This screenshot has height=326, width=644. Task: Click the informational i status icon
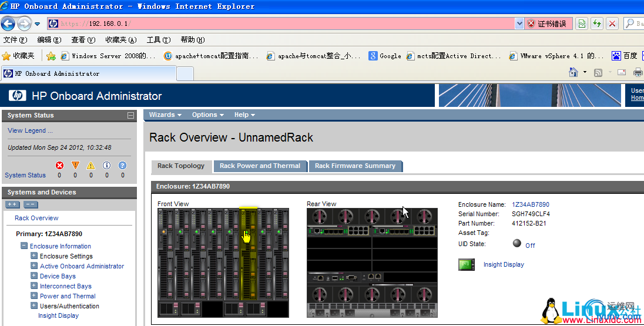coord(107,166)
